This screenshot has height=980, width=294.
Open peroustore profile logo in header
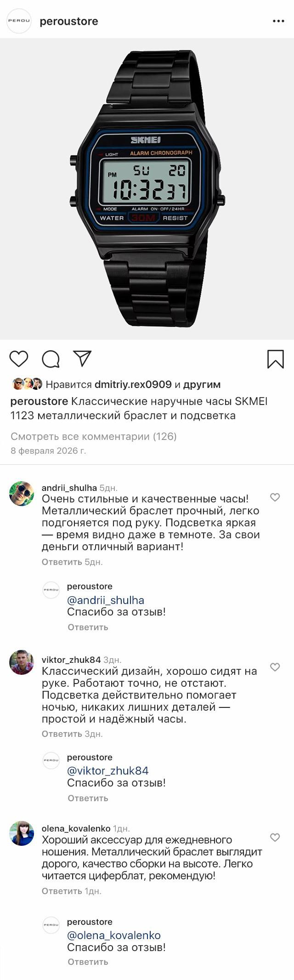click(x=19, y=21)
